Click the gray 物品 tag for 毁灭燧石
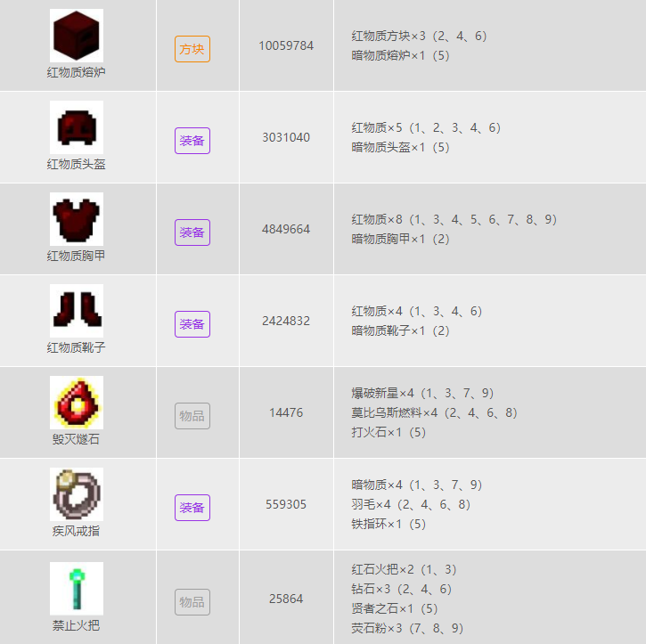 point(192,416)
